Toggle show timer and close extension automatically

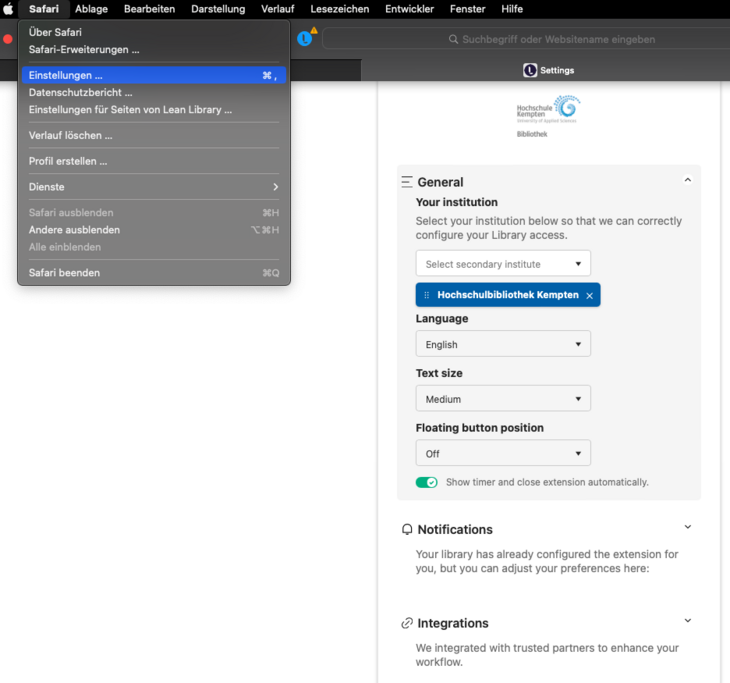coord(427,482)
